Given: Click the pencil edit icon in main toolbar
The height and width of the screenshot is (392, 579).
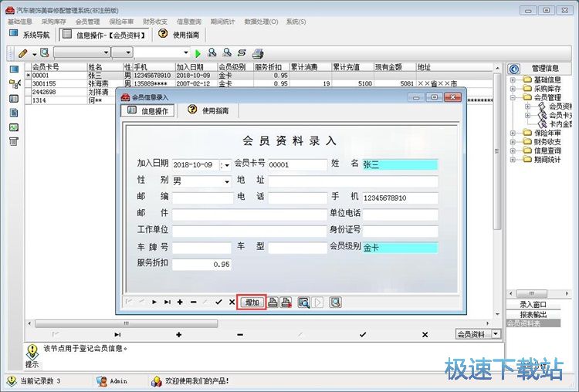Looking at the screenshot, I should (22, 53).
